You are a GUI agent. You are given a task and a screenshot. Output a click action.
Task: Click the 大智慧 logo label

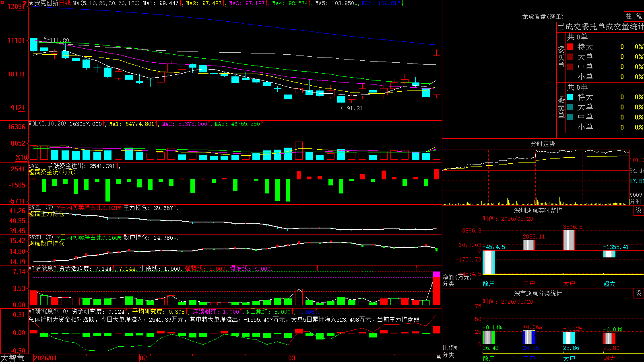click(12, 358)
